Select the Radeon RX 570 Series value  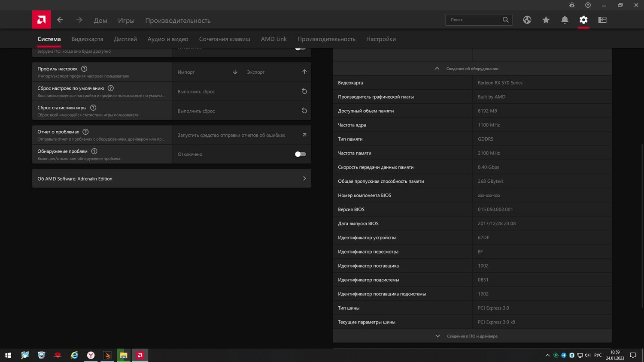(500, 83)
